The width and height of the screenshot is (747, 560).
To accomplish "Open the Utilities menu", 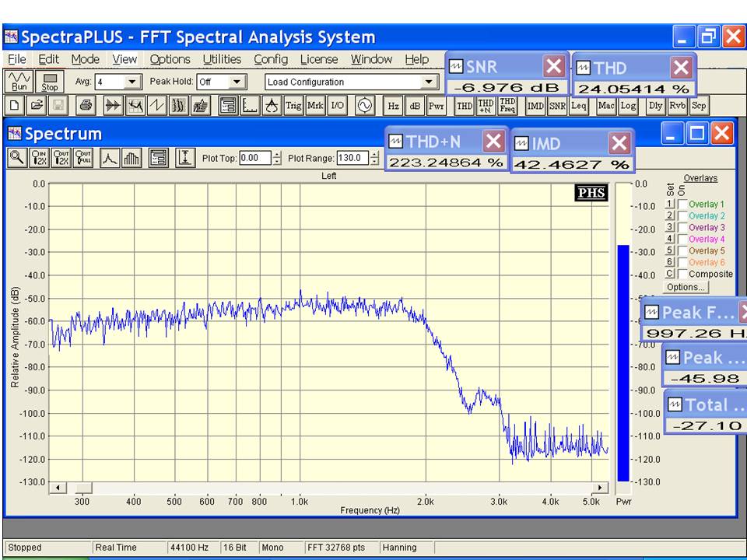I will pyautogui.click(x=222, y=60).
